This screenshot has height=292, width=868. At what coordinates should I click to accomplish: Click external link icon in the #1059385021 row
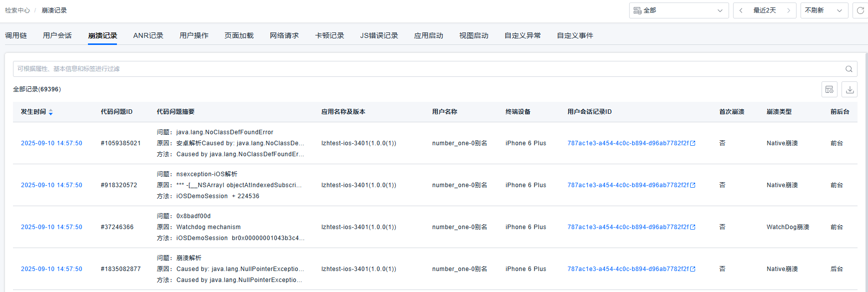(x=693, y=143)
